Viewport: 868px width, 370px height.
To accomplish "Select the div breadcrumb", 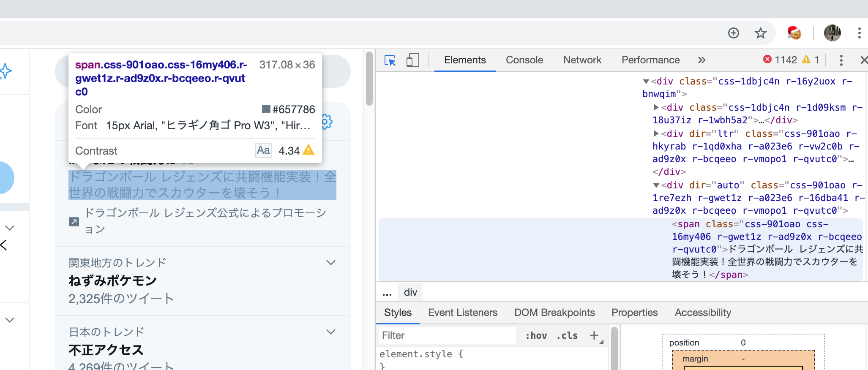I will (410, 292).
